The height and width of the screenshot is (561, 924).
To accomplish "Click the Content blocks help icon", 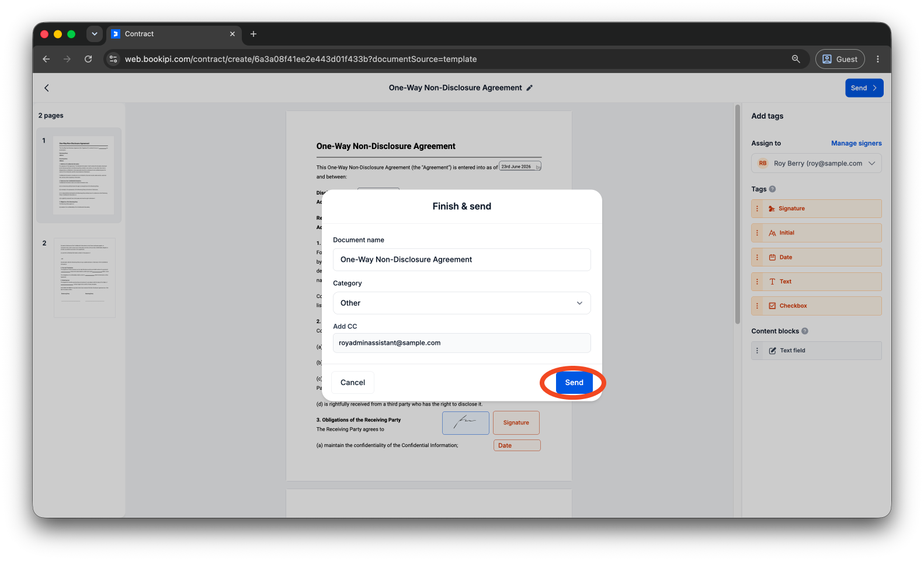I will click(804, 331).
